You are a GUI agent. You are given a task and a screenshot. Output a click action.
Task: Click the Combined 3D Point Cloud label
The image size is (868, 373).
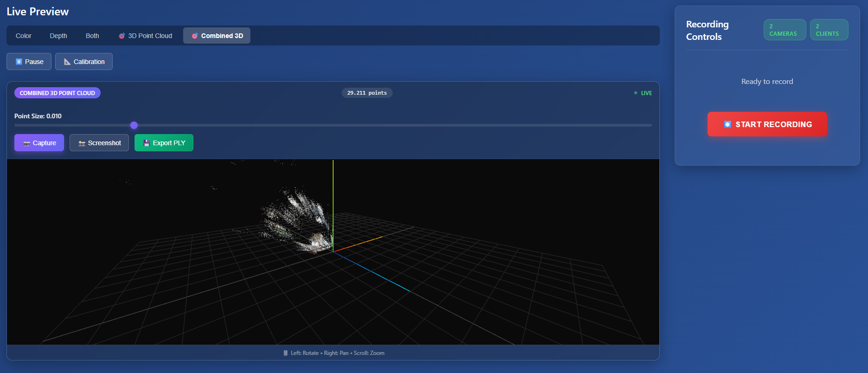[x=57, y=93]
